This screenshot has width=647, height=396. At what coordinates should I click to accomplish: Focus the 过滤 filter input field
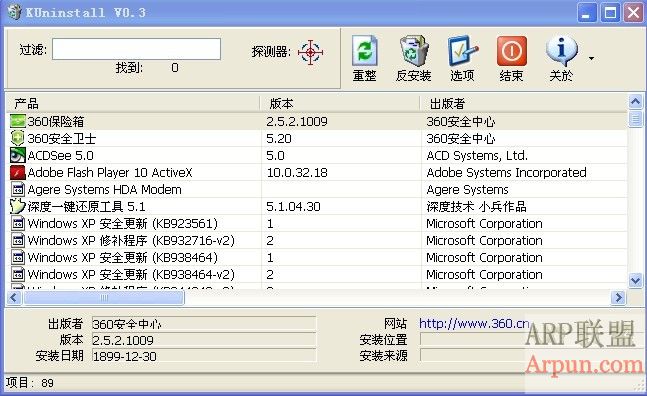click(x=136, y=49)
